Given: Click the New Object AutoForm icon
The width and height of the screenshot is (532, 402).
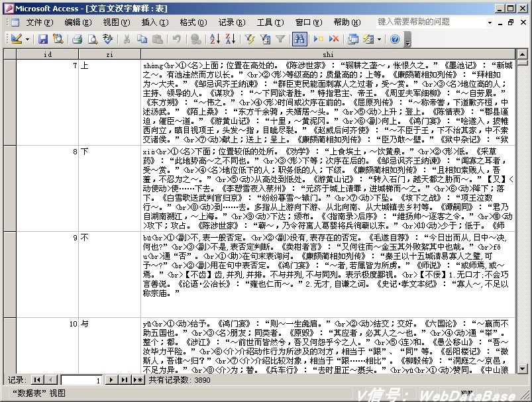Looking at the screenshot, I should (x=369, y=39).
